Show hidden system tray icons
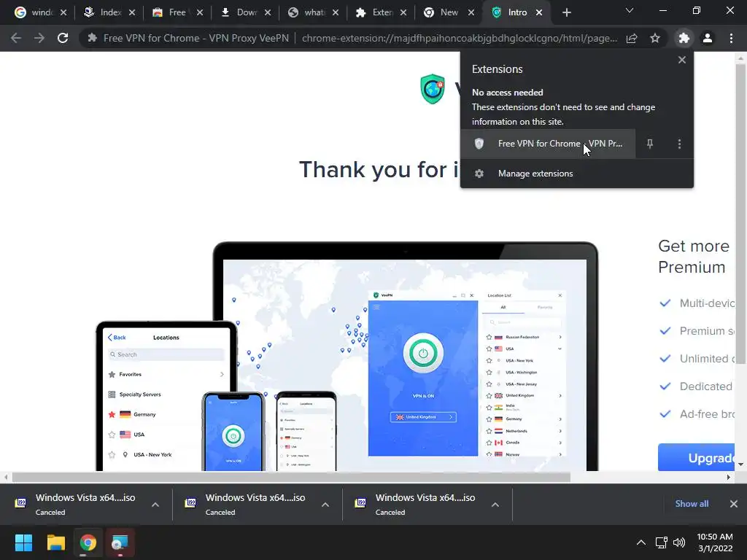 click(641, 542)
